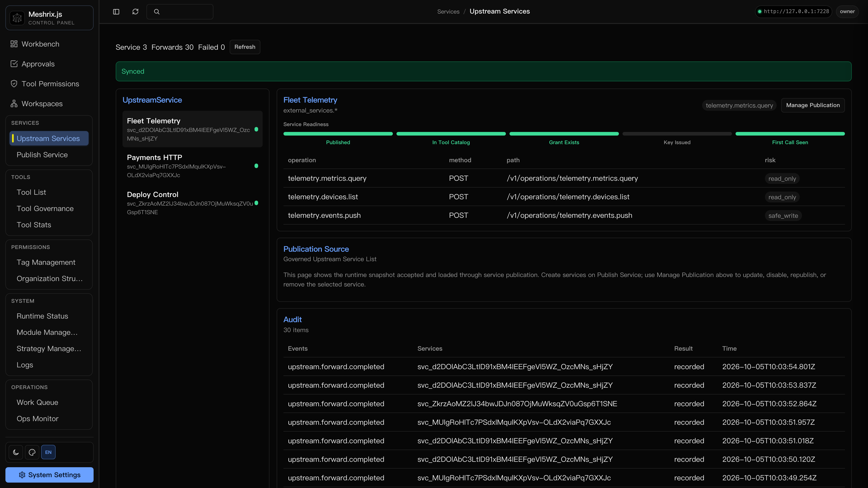Open Tool Governance page
This screenshot has height=488, width=868.
click(x=49, y=209)
